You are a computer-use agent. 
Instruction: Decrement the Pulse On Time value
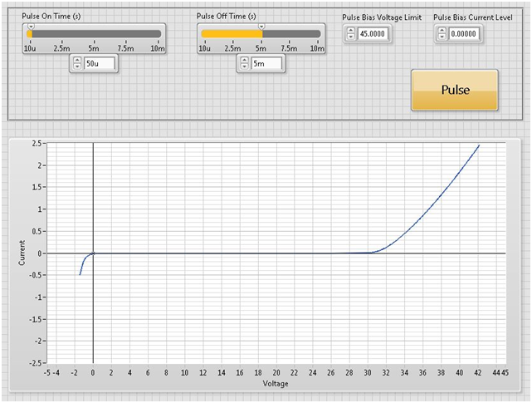[x=77, y=67]
